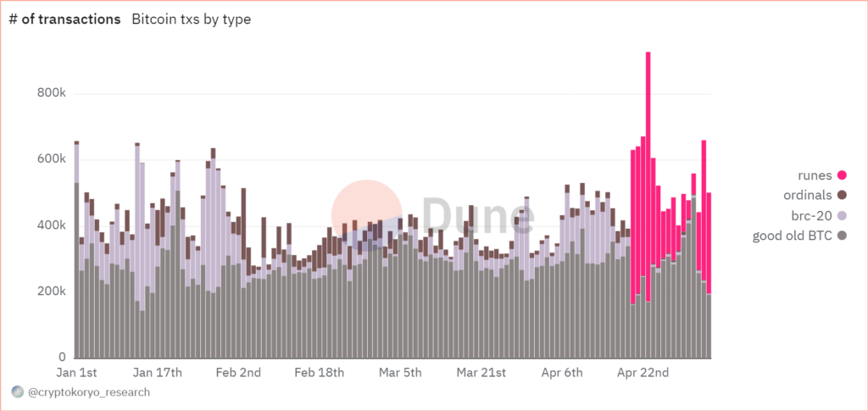Click the Feb 18th axis label
This screenshot has height=411, width=868.
click(319, 372)
